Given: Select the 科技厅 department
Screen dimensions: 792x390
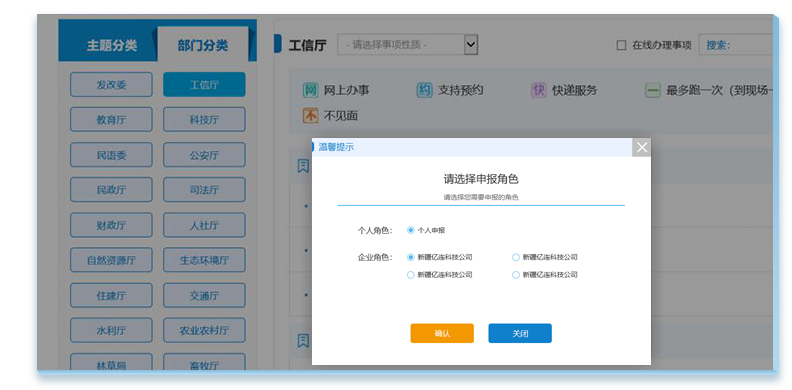Looking at the screenshot, I should (x=204, y=120).
